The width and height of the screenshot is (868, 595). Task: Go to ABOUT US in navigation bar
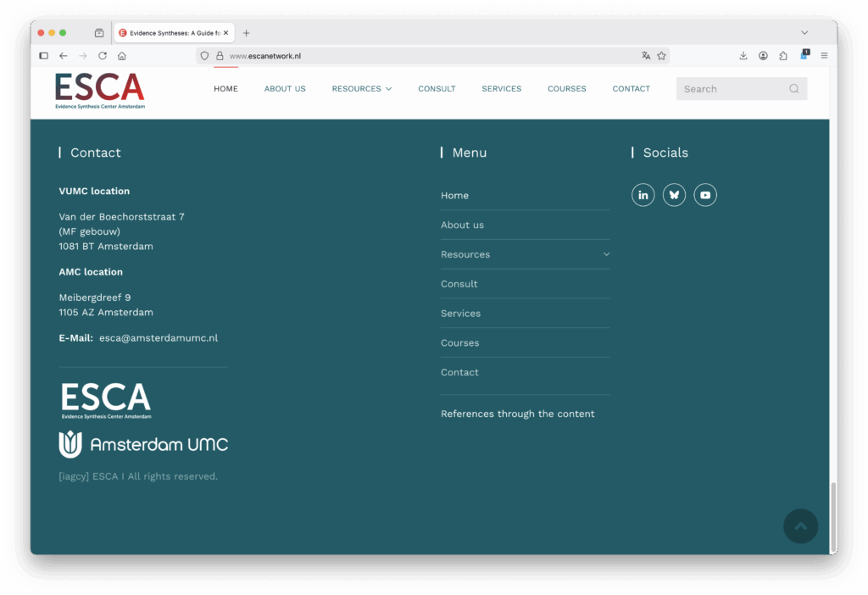coord(285,89)
